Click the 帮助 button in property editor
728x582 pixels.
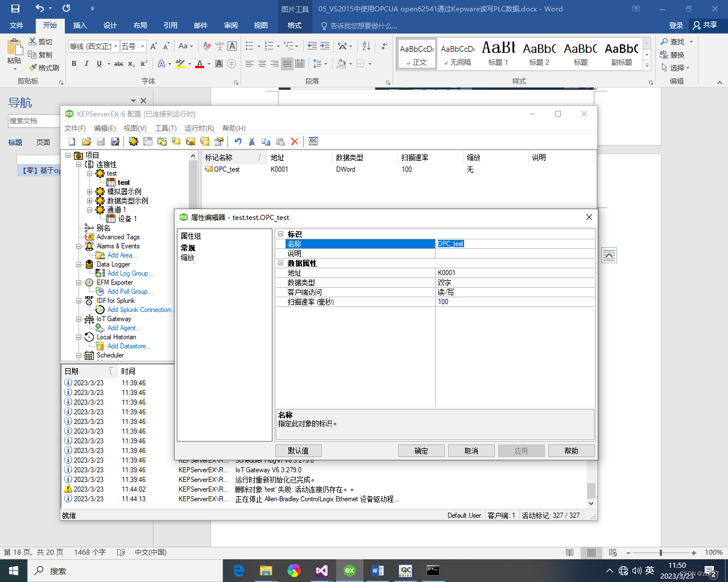click(x=572, y=451)
